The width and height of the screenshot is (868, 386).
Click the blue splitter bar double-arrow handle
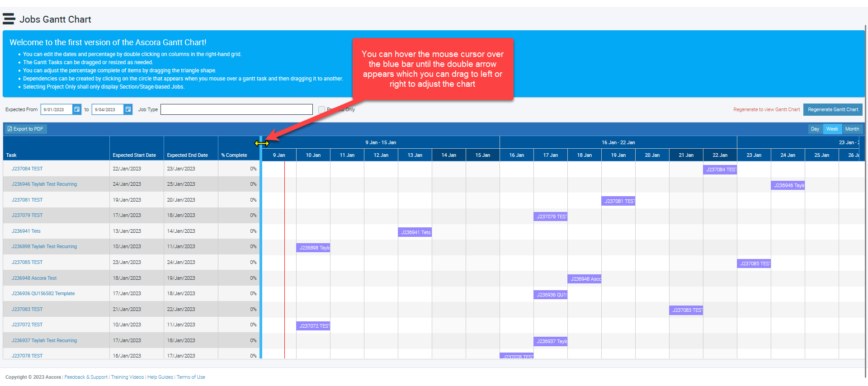click(x=261, y=143)
